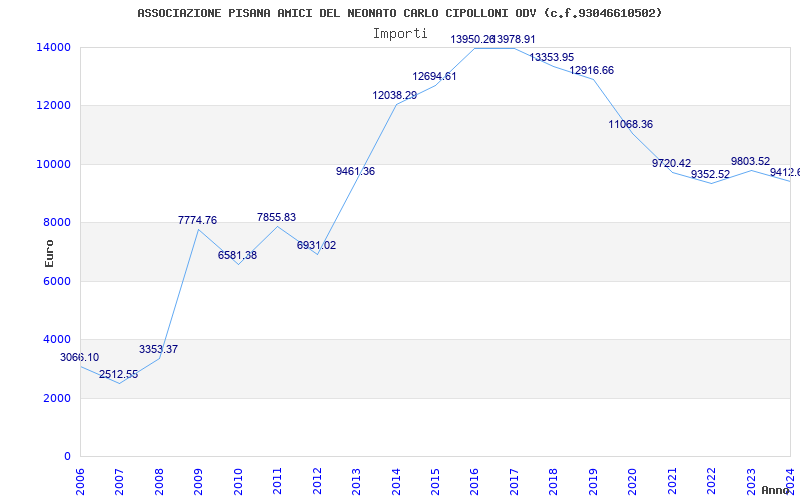Click y-axis tick label 12000
Screen dimensions: 800x500
pyautogui.click(x=53, y=106)
